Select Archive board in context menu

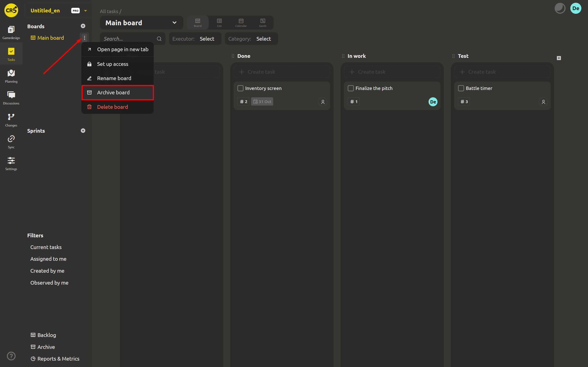118,92
